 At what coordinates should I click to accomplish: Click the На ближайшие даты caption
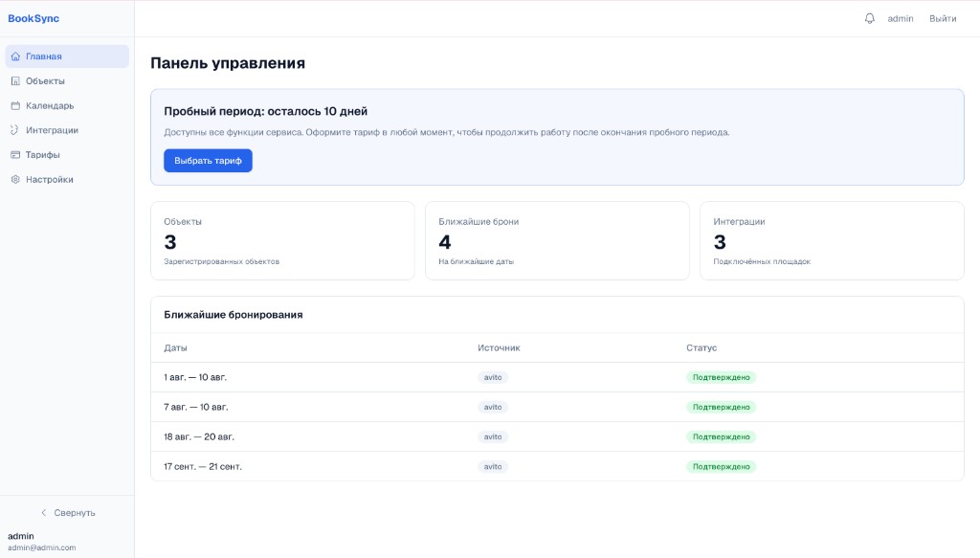click(477, 261)
